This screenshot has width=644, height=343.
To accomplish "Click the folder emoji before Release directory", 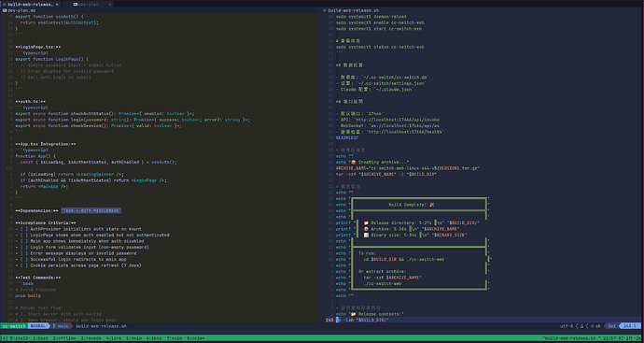I will point(366,223).
